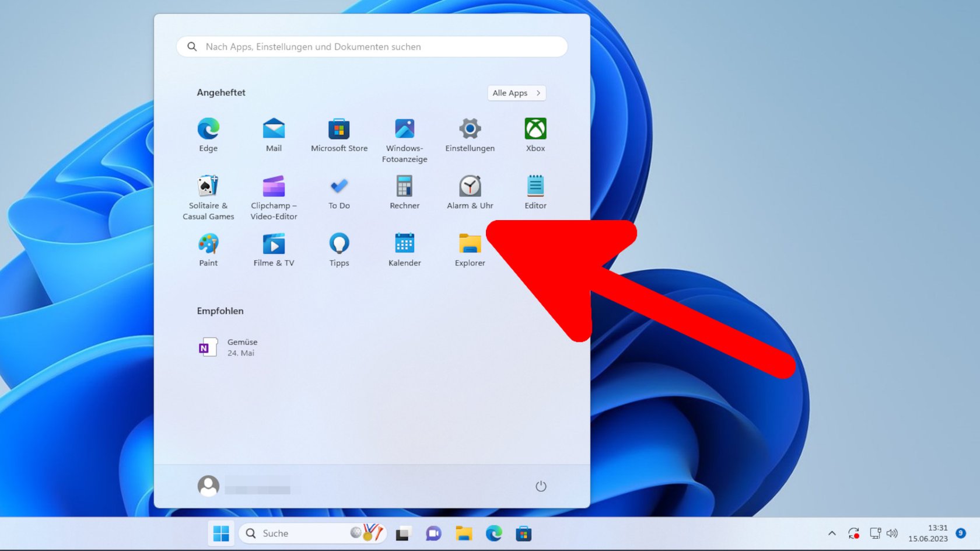The image size is (980, 551).
Task: Open the Chat app on taskbar
Action: click(x=433, y=533)
